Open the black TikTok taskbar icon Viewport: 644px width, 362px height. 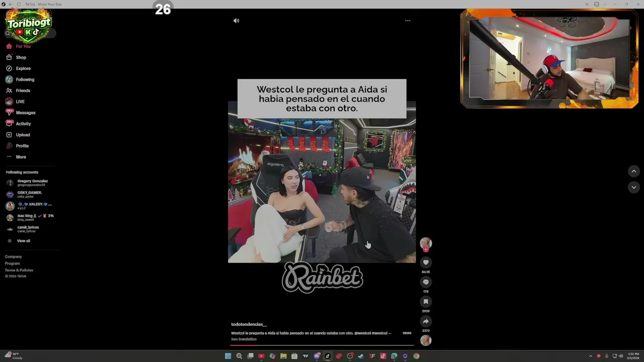(x=328, y=356)
